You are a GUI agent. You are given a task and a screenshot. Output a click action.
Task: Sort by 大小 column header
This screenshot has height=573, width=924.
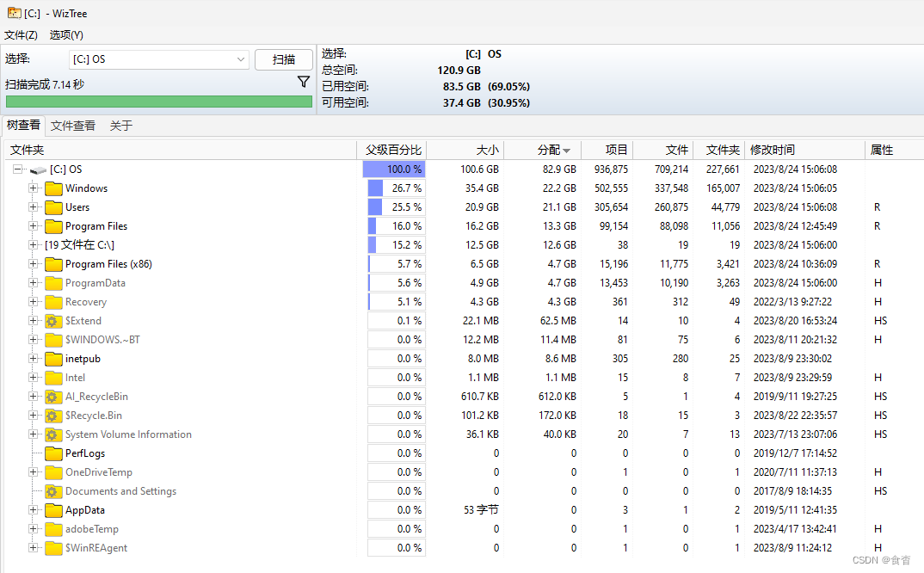coord(465,150)
